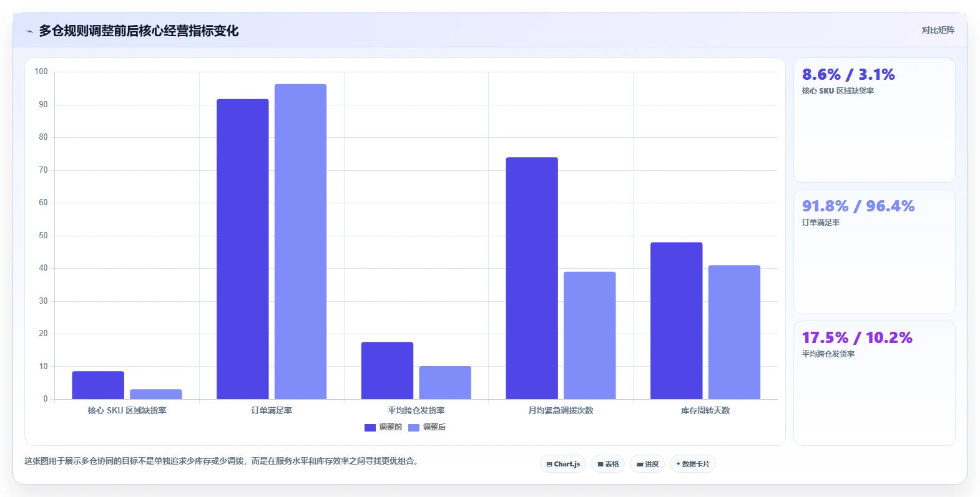The height and width of the screenshot is (497, 980).
Task: Click the 91.8% / 96.4% 订单满足率 card
Action: tap(874, 252)
